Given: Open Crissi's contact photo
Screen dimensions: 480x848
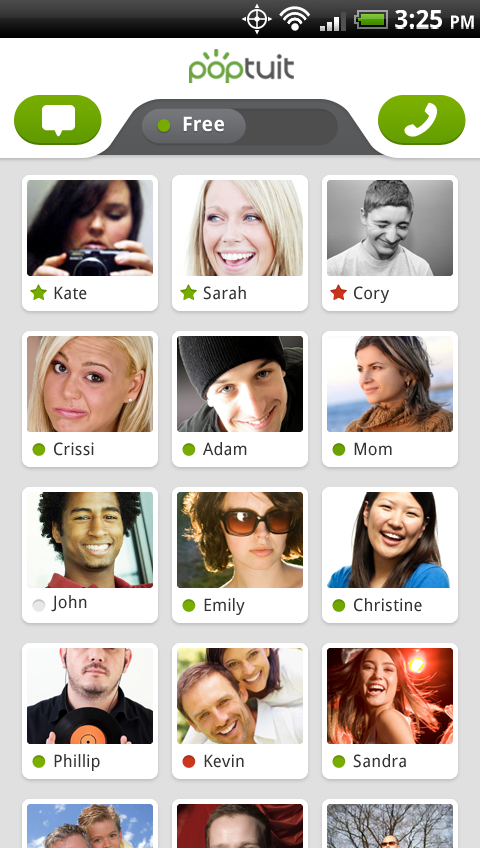Looking at the screenshot, I should pos(90,384).
